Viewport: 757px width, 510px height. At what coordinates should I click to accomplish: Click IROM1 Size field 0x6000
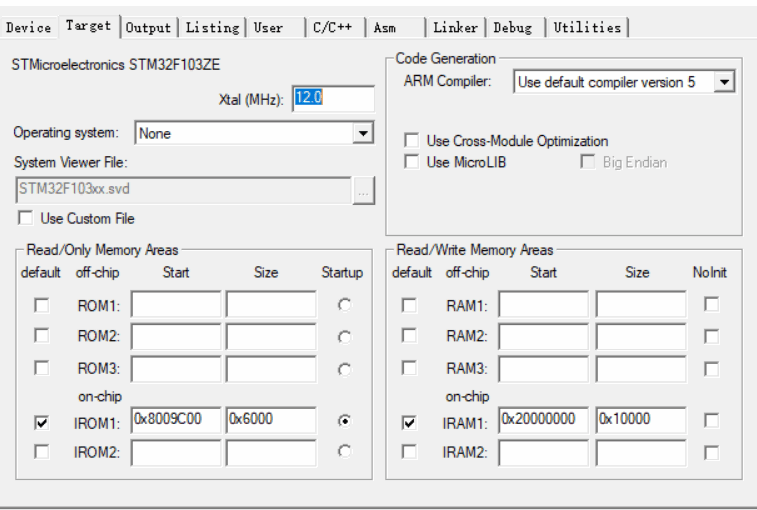271,420
